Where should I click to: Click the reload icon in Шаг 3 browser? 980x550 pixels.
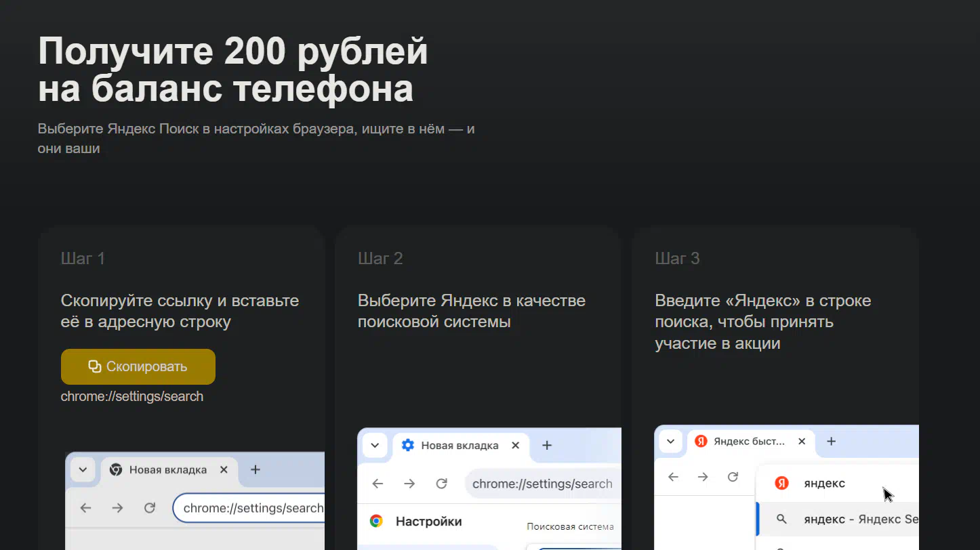[x=733, y=477]
